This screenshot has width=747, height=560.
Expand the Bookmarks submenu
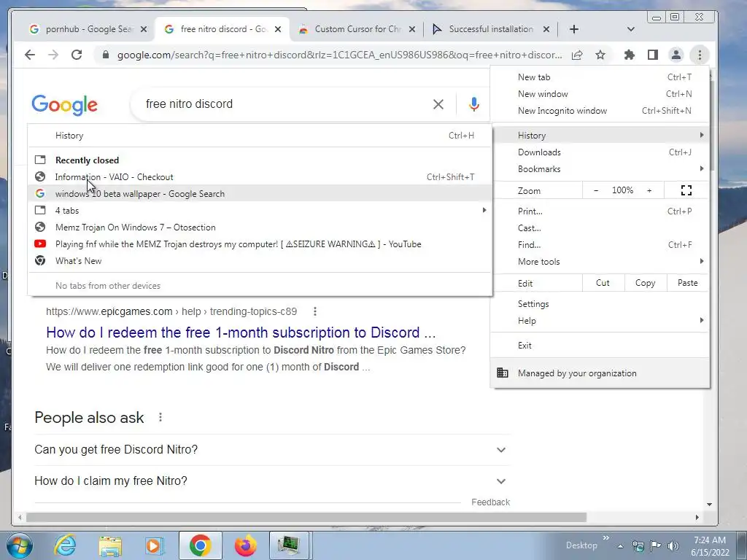click(x=600, y=169)
